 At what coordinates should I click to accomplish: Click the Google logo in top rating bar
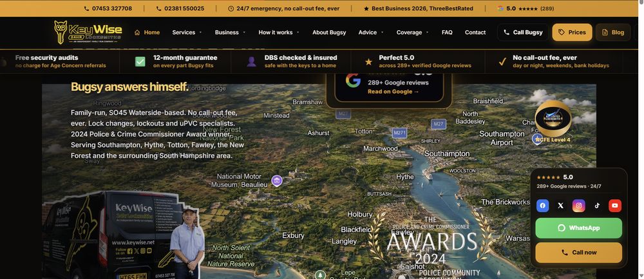point(500,8)
